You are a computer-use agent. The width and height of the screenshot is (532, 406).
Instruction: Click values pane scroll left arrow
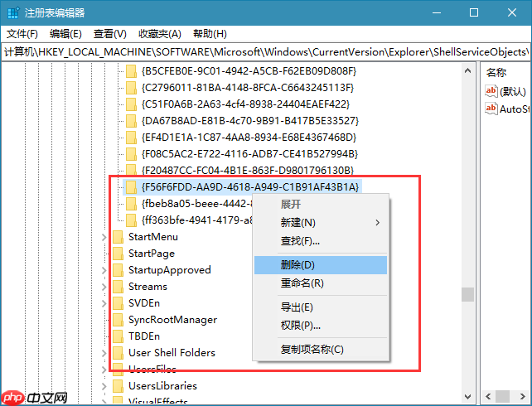[x=489, y=396]
